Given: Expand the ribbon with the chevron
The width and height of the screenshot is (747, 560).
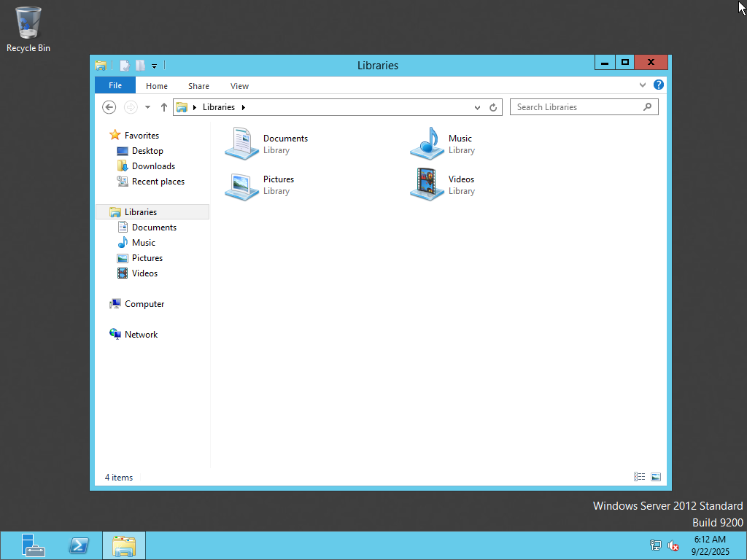Looking at the screenshot, I should 643,85.
